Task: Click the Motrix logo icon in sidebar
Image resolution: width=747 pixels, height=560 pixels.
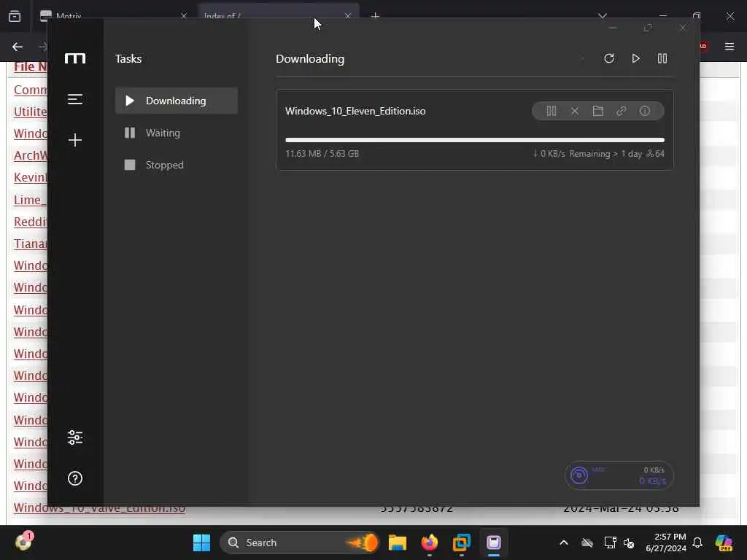Action: [75, 58]
